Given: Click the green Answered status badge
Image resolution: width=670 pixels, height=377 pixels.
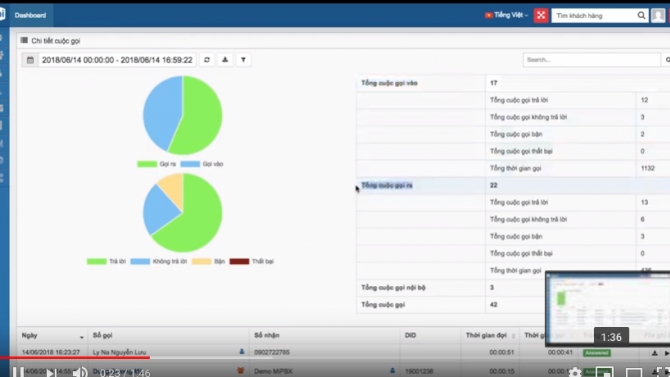Looking at the screenshot, I should (x=597, y=353).
